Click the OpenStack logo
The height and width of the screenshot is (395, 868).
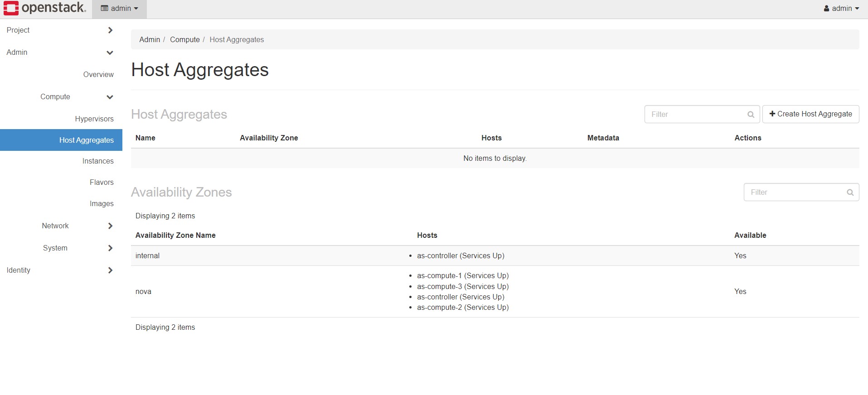[44, 8]
